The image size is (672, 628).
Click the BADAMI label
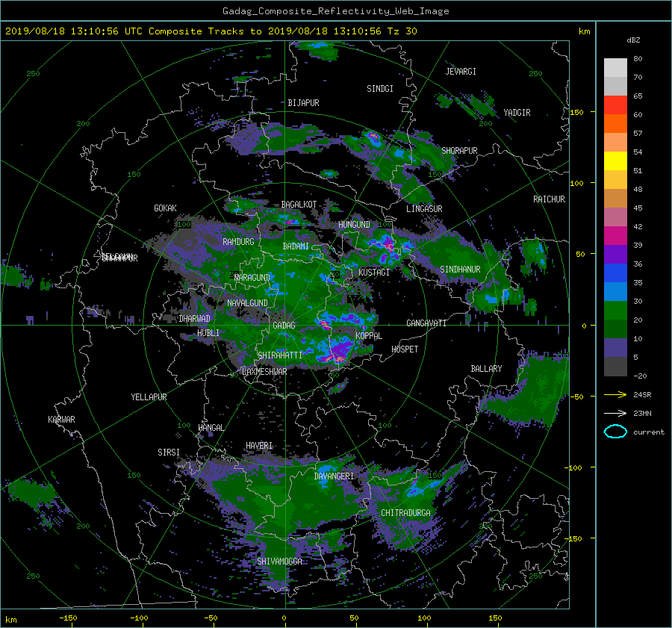click(296, 246)
